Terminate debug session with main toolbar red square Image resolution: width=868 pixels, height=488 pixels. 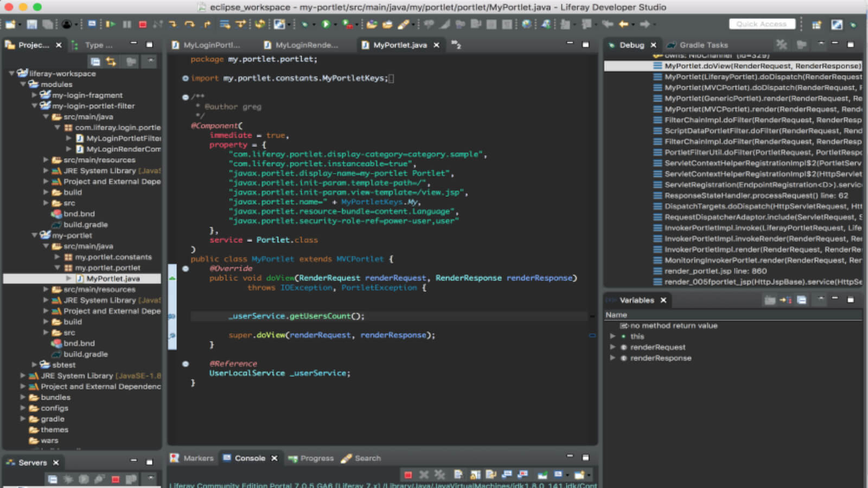[x=143, y=24]
